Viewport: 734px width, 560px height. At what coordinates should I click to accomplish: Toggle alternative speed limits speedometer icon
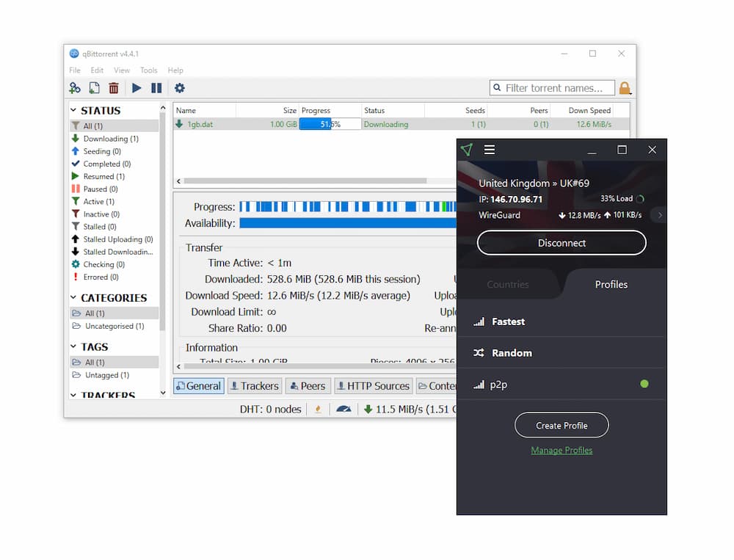344,410
